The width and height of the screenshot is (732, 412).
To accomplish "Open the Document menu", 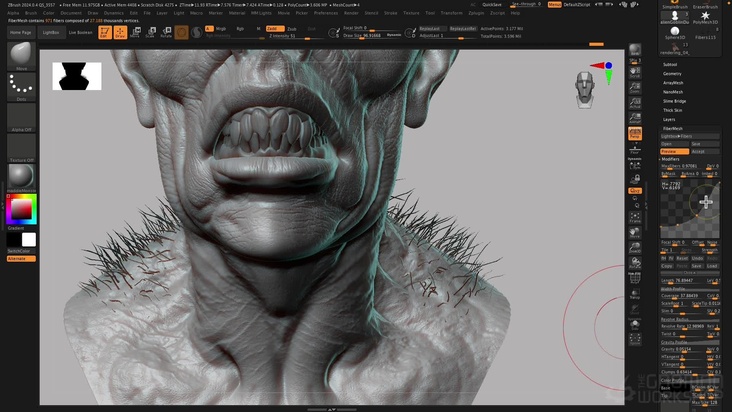I will tap(71, 13).
